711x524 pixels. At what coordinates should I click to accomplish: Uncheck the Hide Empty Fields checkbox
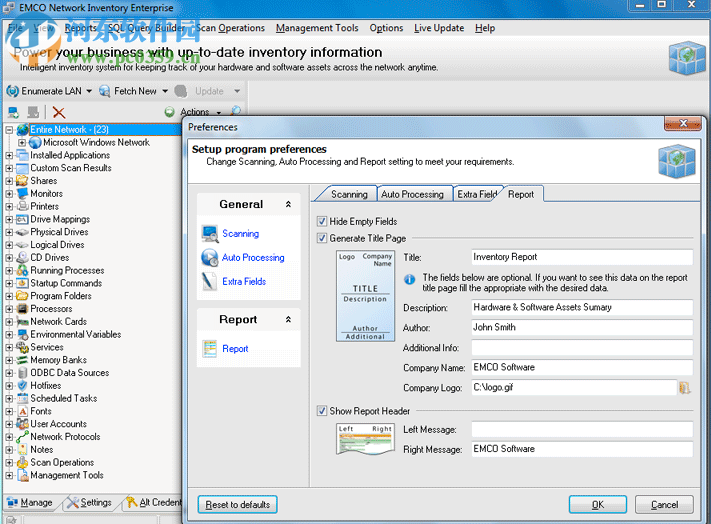[x=322, y=221]
